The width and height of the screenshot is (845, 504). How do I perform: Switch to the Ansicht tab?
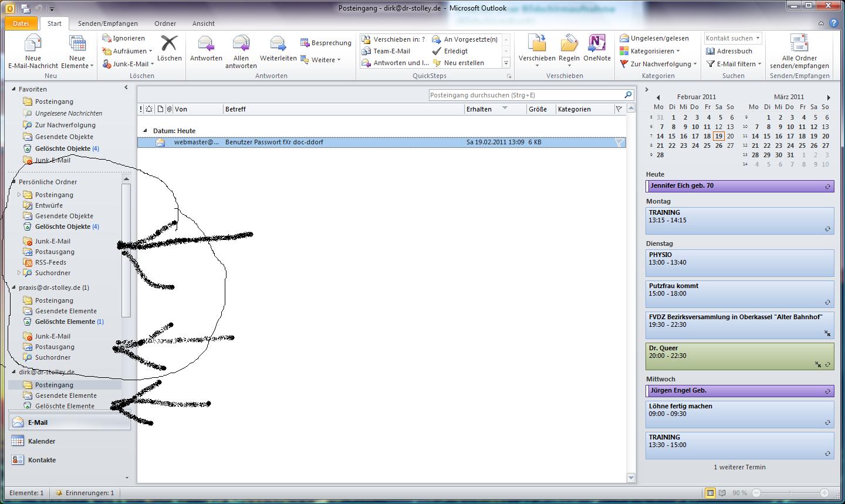[204, 23]
